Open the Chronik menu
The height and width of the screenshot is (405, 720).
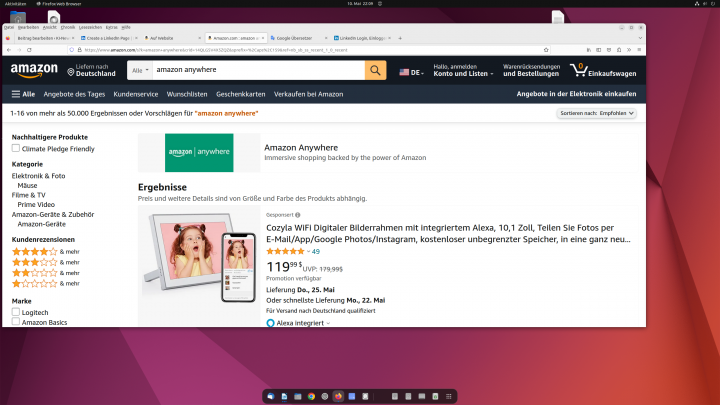68,28
